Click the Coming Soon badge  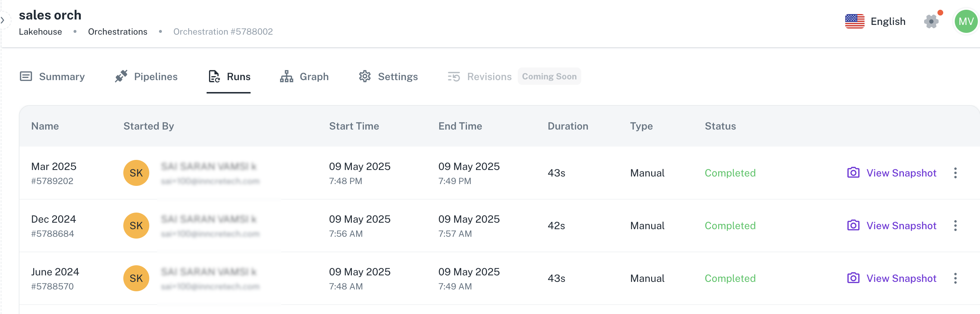549,76
